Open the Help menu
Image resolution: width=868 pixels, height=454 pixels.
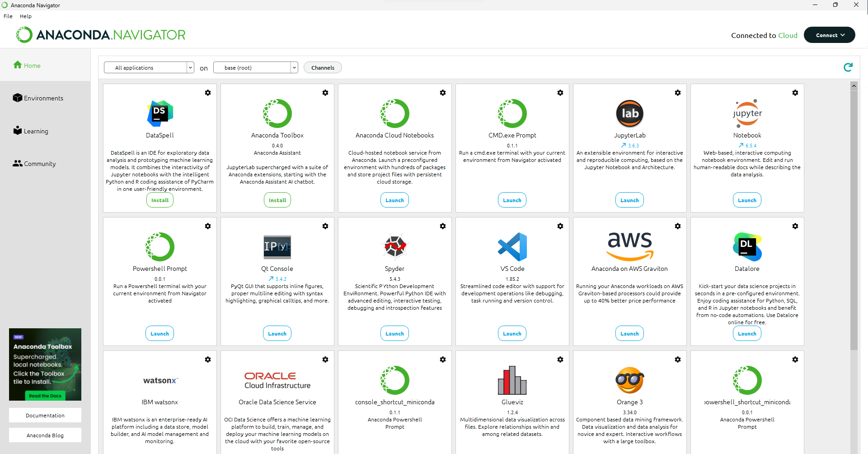[x=26, y=16]
